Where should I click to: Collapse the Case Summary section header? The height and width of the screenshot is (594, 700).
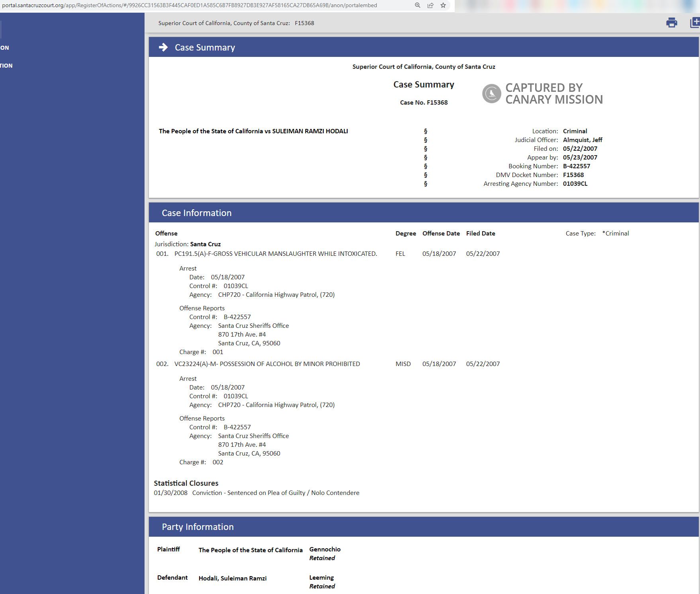point(205,47)
